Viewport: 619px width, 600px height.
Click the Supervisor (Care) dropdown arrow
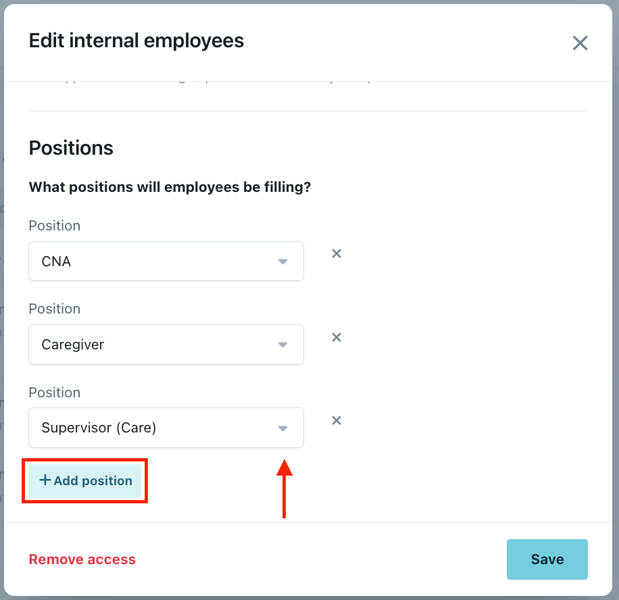283,428
